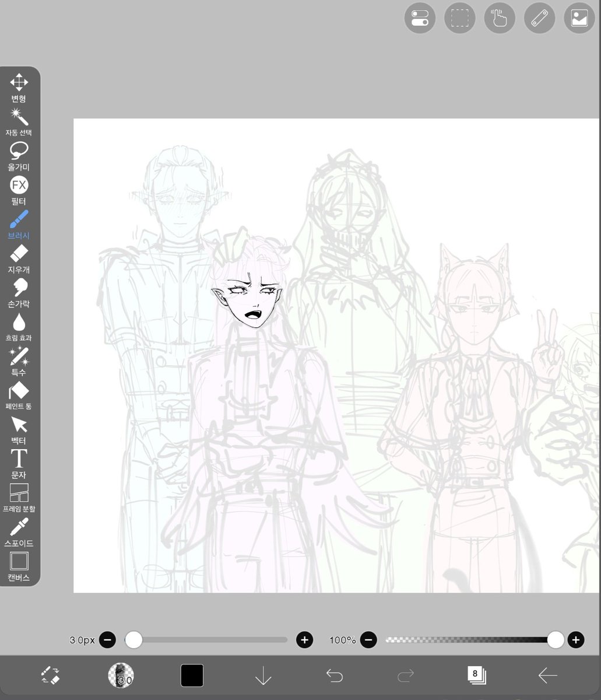Increase opacity with plus button
The image size is (601, 700).
pyautogui.click(x=575, y=640)
